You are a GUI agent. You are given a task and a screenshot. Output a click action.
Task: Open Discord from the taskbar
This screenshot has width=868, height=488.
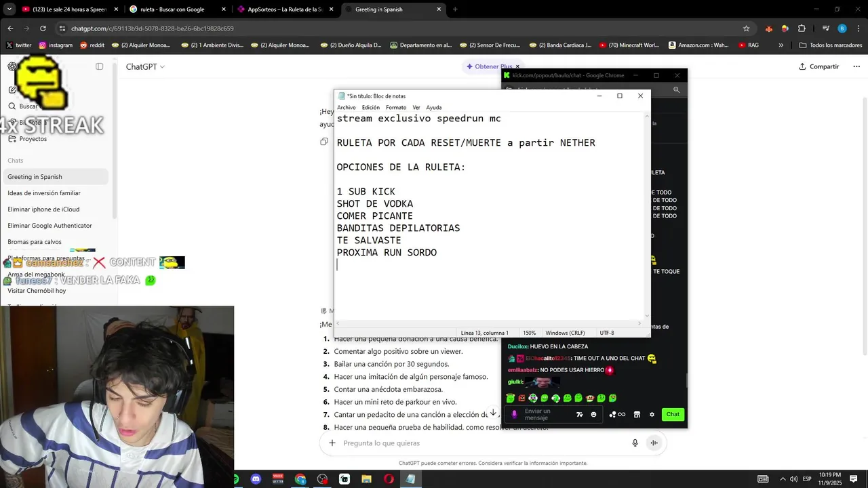pos(256,479)
